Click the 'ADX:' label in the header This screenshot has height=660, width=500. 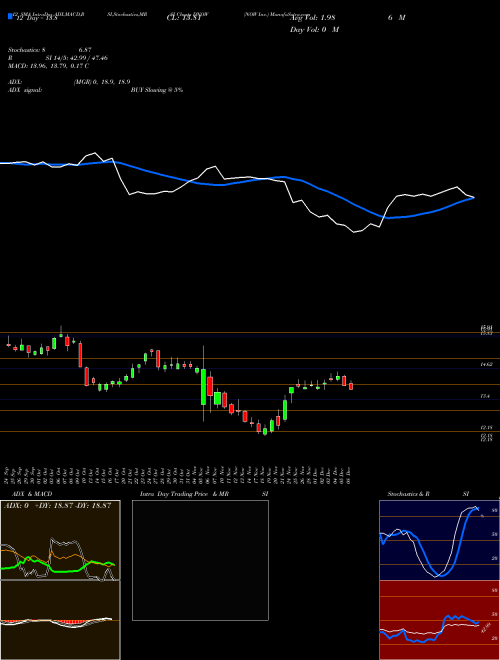tap(15, 82)
